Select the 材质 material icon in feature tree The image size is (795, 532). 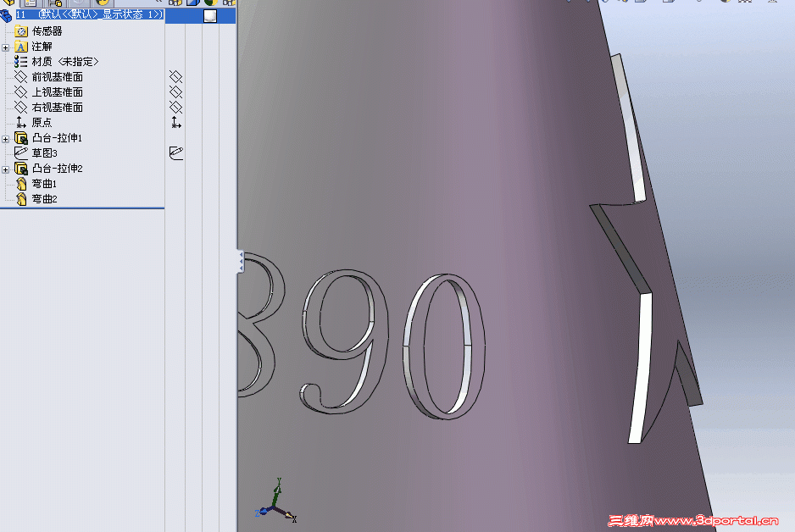(x=19, y=62)
